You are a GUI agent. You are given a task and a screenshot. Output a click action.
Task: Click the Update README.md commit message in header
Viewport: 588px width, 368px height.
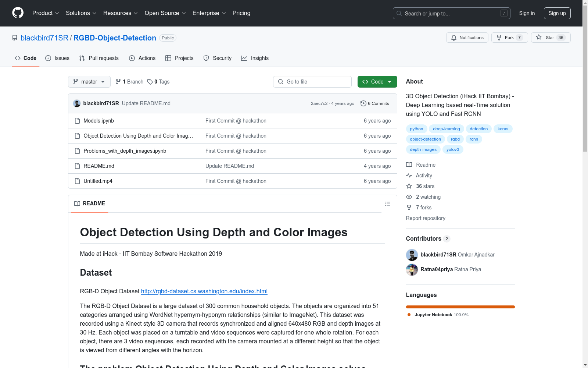coord(146,103)
